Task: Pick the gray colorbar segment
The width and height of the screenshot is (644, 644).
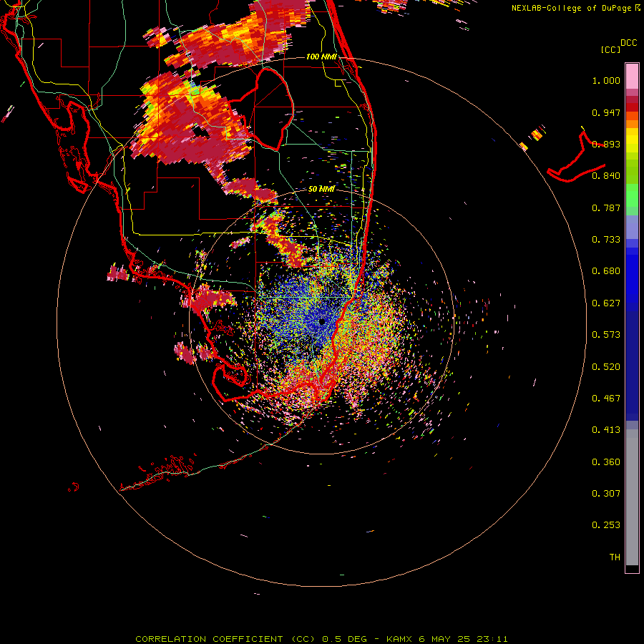Action: (x=632, y=497)
